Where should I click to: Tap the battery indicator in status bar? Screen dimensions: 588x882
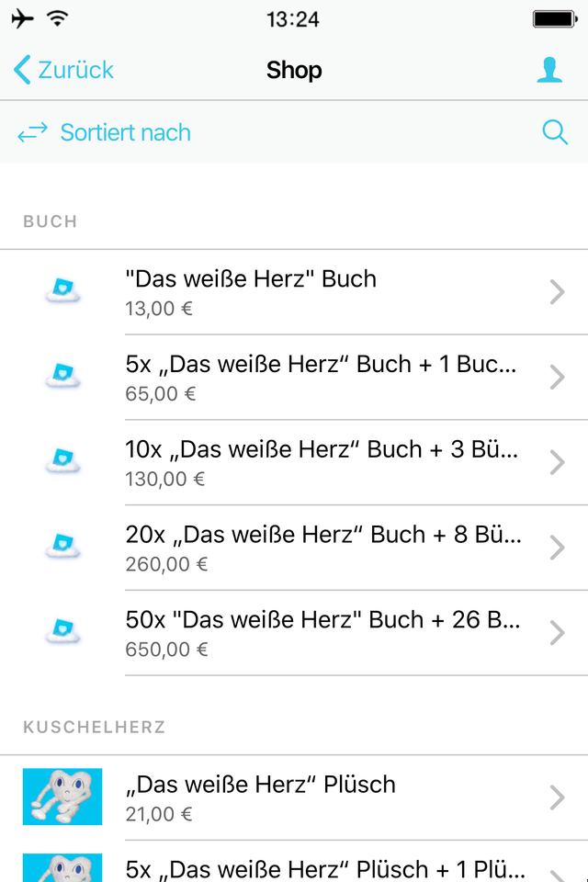click(554, 19)
